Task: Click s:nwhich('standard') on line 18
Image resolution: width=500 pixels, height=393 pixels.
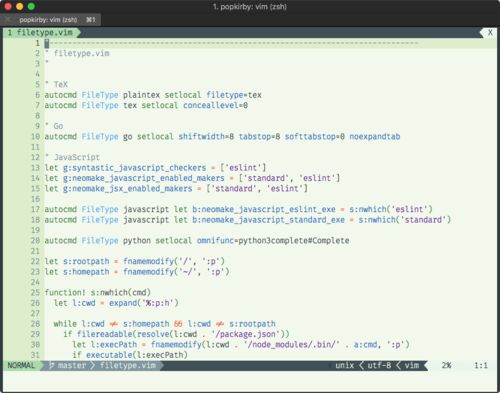Action: 405,220
